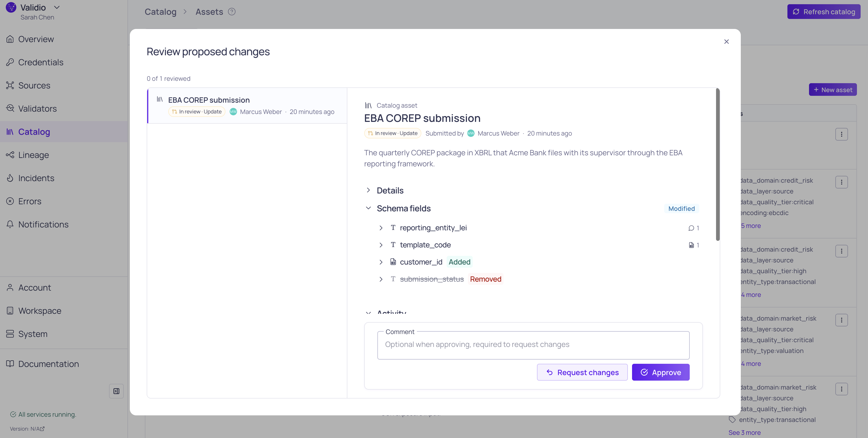Open the Overview page in sidebar
868x438 pixels.
coord(36,39)
